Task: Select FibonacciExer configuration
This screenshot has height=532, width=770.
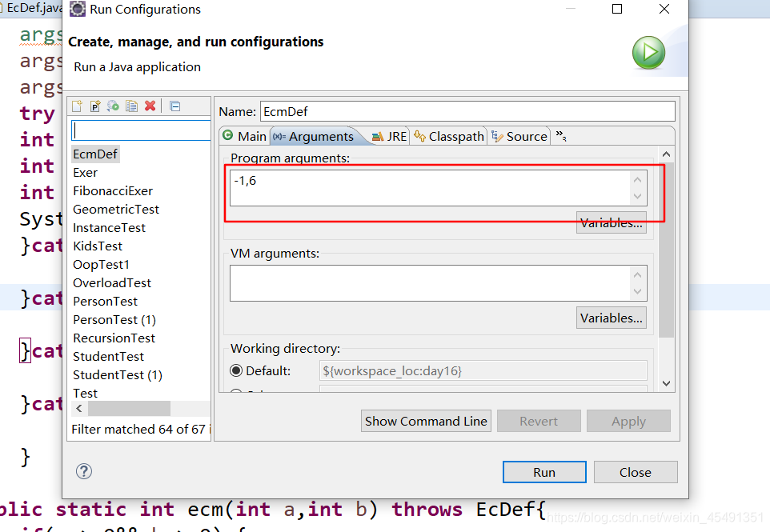Action: [x=113, y=191]
